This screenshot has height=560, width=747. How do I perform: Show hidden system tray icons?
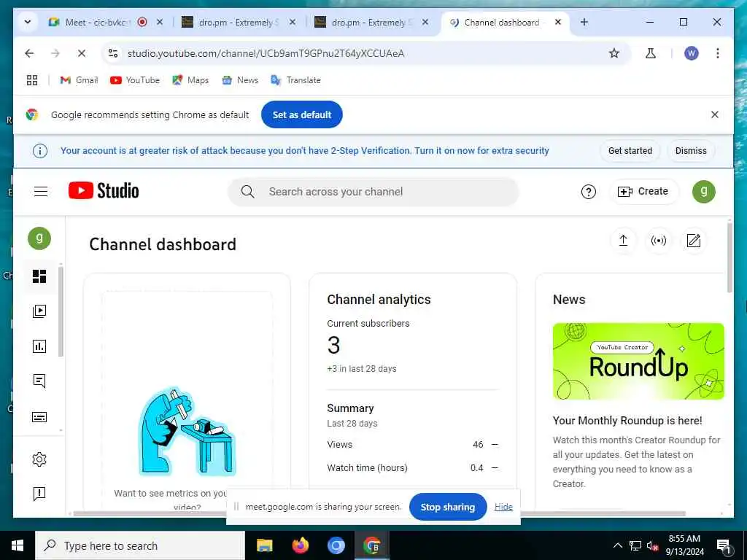(x=617, y=545)
